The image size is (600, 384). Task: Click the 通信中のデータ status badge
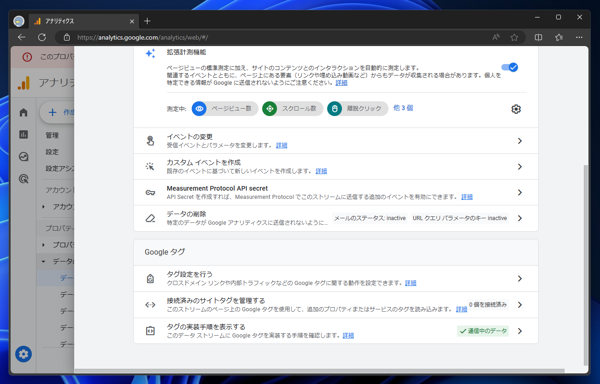point(483,331)
